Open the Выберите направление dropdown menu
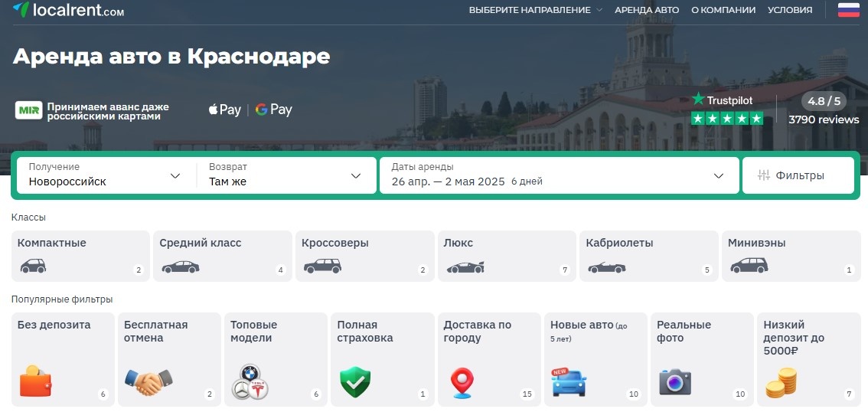Screen dimensions: 868x412 point(535,10)
